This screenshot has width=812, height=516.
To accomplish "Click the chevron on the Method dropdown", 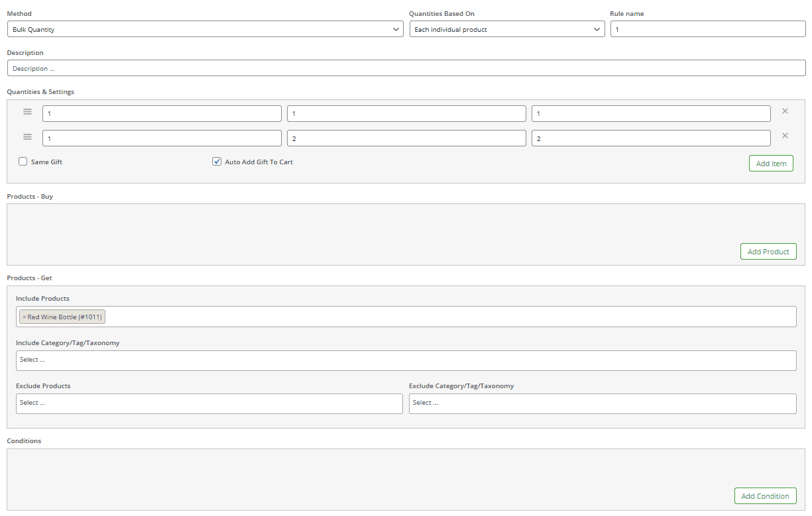I will 396,28.
